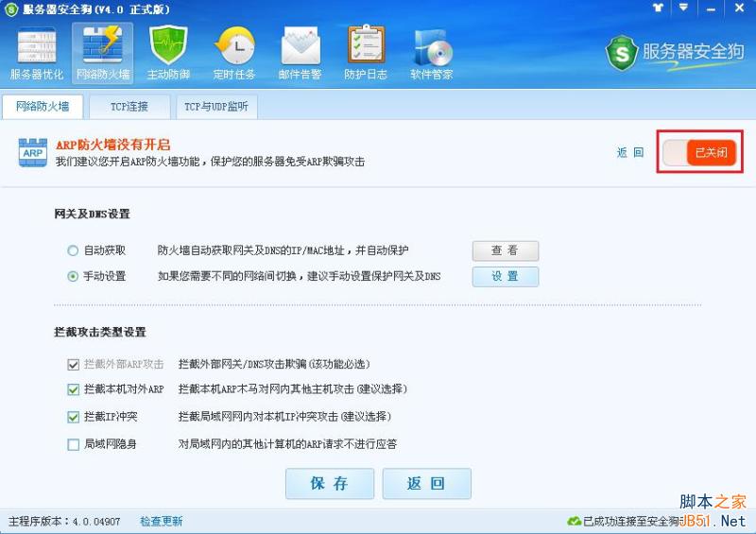756x534 pixels.
Task: Enable 局域网隐身 checkbox
Action: 74,444
